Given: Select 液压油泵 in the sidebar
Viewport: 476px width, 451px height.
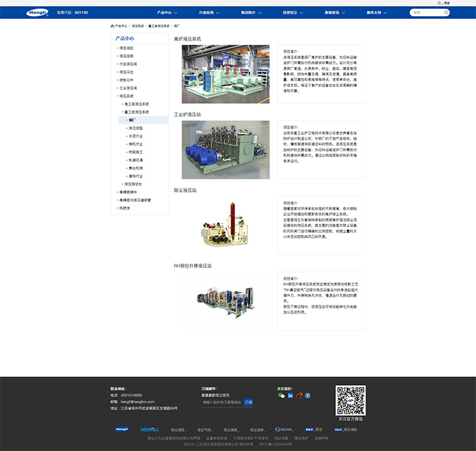Looking at the screenshot, I should click(125, 56).
